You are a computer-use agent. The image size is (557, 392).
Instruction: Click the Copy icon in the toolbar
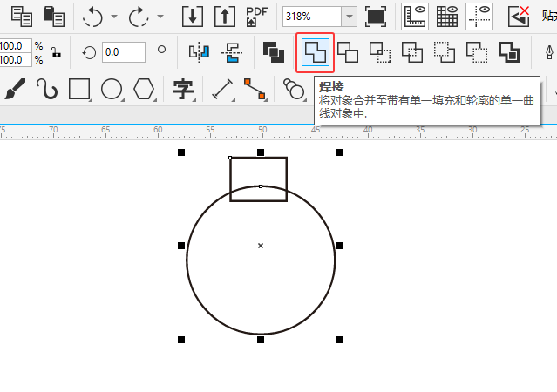(22, 17)
